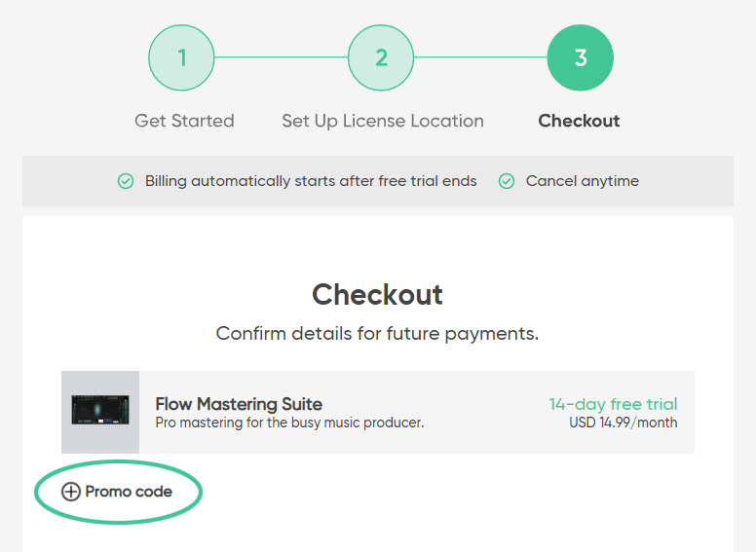Click the Checkout page heading
756x552 pixels.
(x=378, y=294)
